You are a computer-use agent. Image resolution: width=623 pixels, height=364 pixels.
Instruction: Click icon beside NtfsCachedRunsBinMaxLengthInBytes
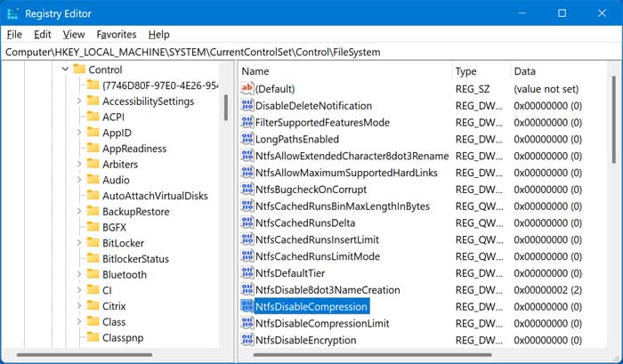click(247, 206)
